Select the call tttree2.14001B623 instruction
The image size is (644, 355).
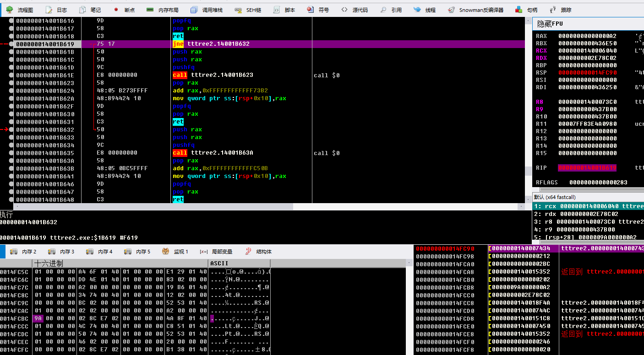(213, 75)
